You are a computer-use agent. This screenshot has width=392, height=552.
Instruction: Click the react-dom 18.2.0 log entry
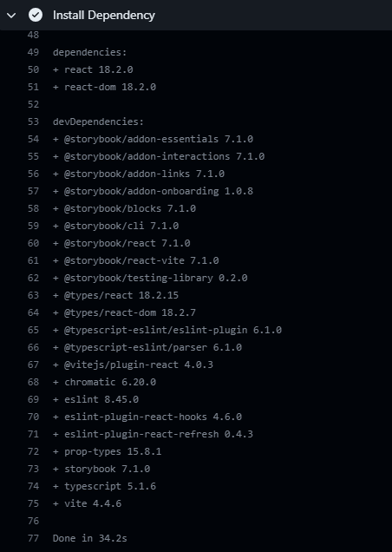coord(105,87)
